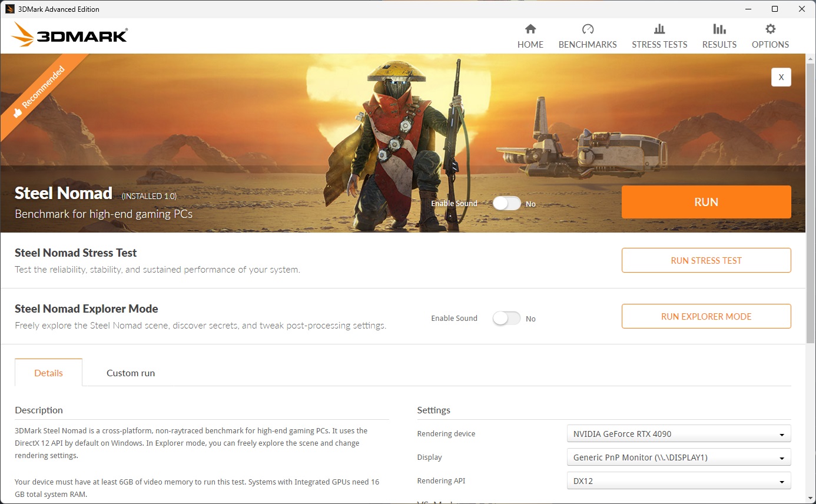The image size is (816, 504).
Task: Click the 3DMark title bar app icon
Action: [x=10, y=9]
